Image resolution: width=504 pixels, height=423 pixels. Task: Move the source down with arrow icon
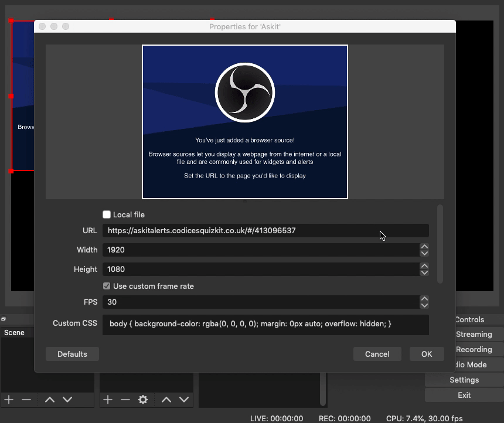point(184,400)
